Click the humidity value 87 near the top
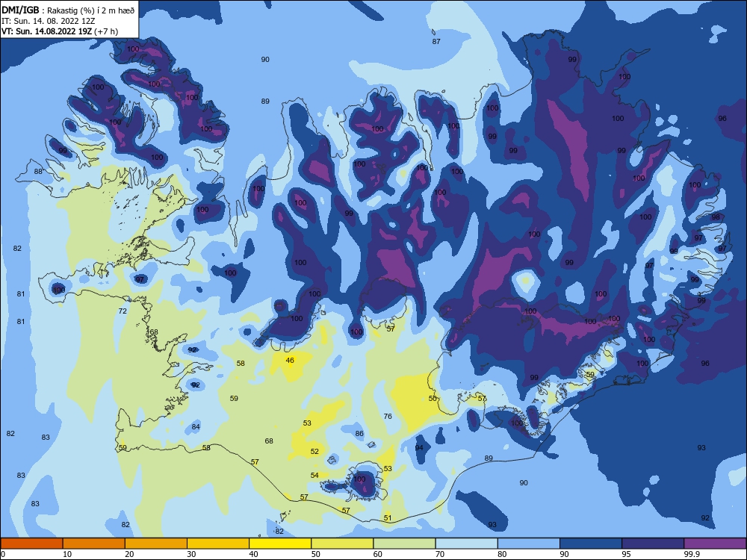 click(436, 41)
